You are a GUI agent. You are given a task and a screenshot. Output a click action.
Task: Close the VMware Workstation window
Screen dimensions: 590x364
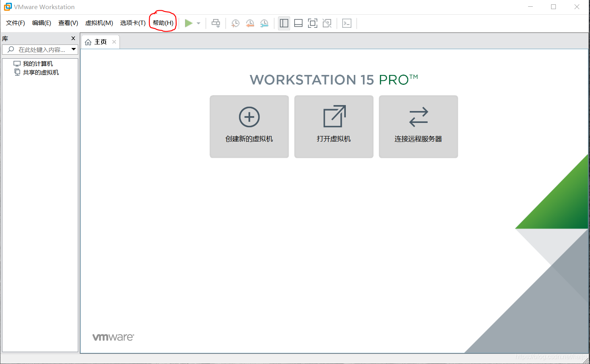[577, 7]
